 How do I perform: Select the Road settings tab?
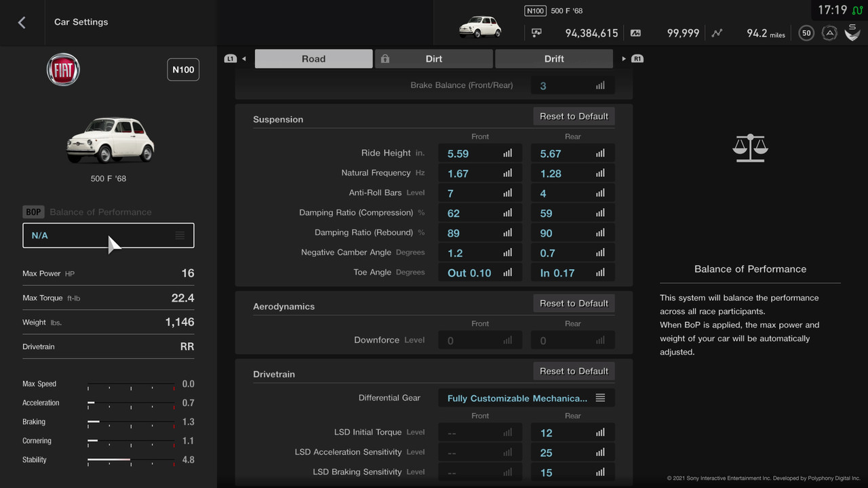313,59
